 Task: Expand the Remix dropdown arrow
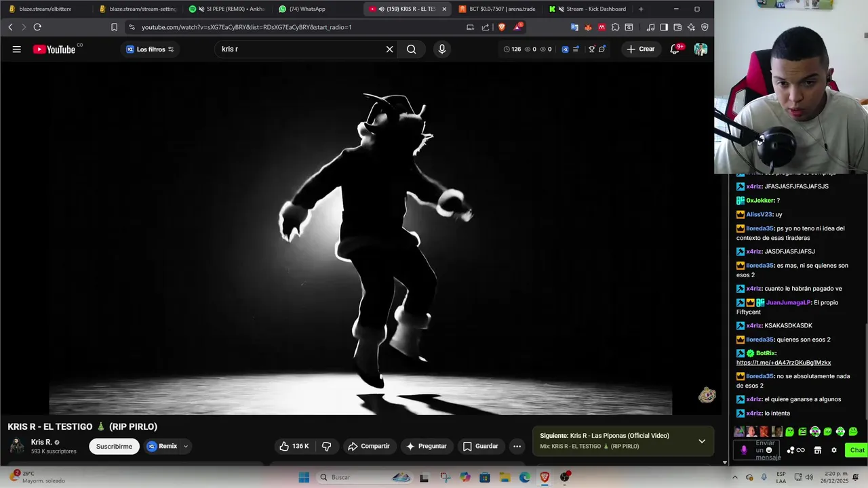[185, 447]
